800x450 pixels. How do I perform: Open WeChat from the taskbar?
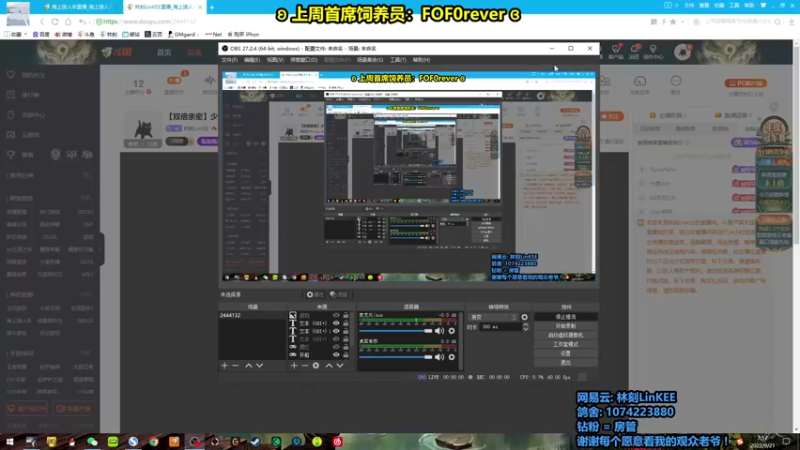coord(92,442)
